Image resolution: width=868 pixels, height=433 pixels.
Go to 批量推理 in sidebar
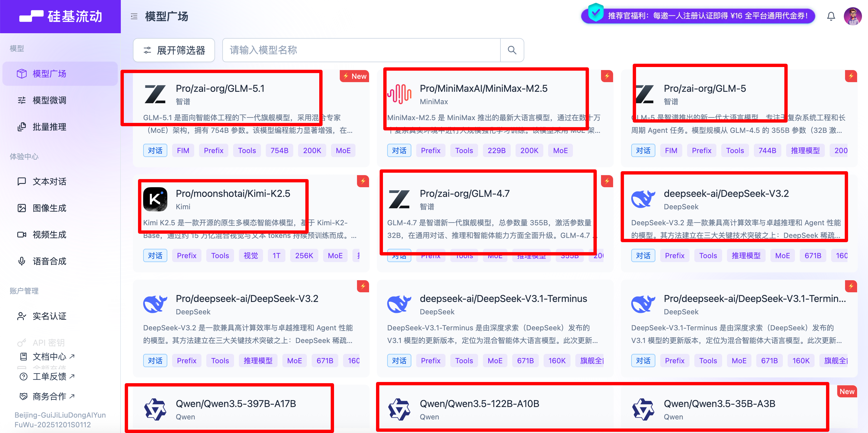(49, 127)
